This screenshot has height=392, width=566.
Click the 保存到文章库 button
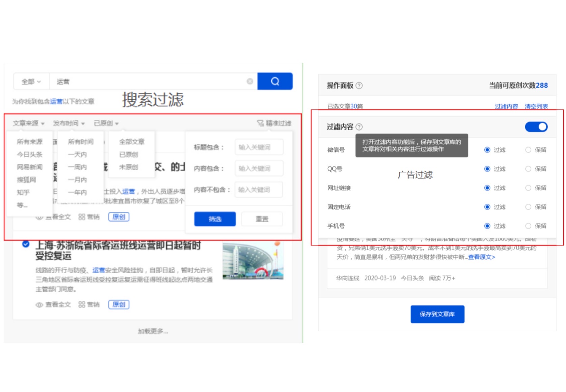(x=437, y=314)
